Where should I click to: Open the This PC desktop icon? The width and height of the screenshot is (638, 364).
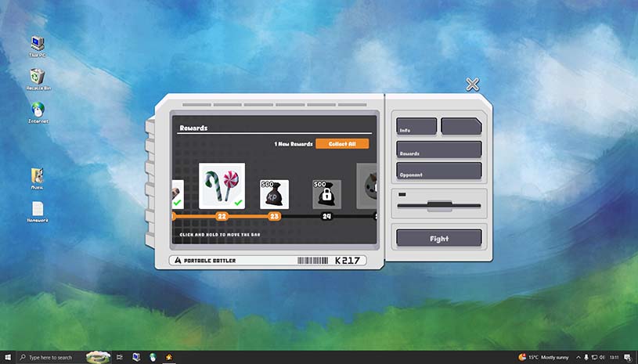tap(36, 44)
